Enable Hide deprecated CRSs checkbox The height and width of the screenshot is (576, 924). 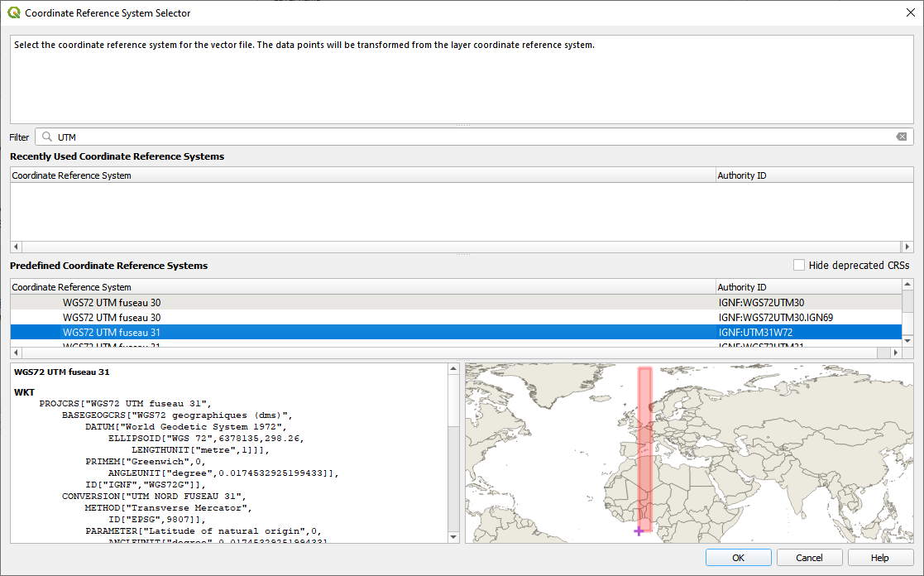(799, 266)
